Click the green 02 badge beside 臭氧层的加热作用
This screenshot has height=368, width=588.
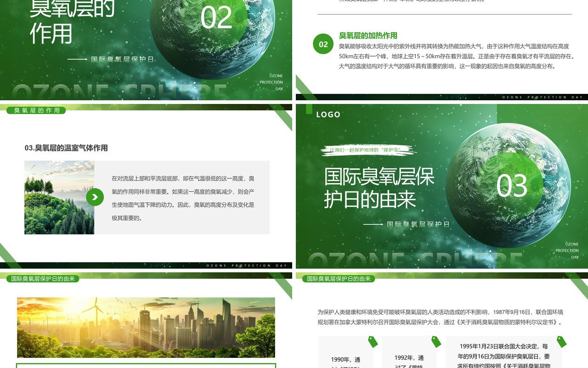(323, 44)
